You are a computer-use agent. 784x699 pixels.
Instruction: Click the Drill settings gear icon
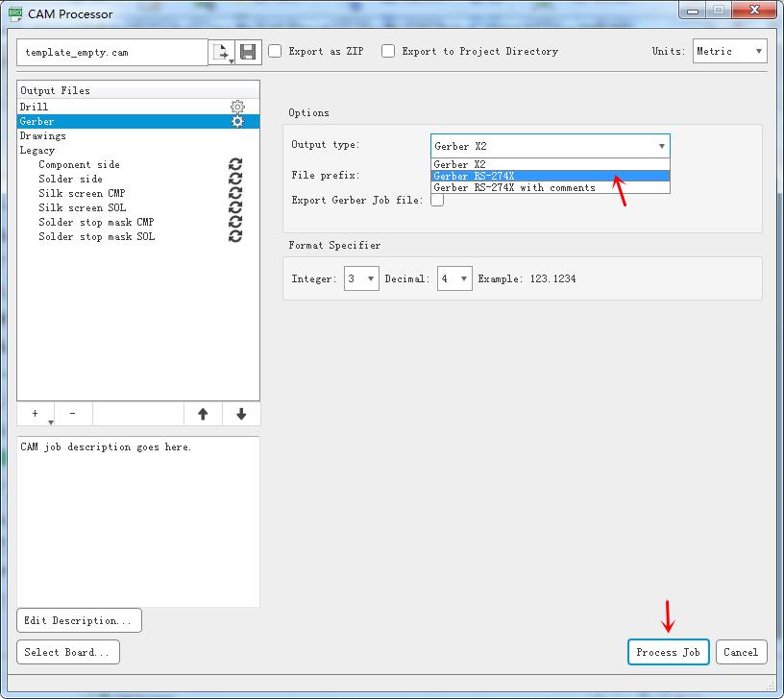pos(237,107)
